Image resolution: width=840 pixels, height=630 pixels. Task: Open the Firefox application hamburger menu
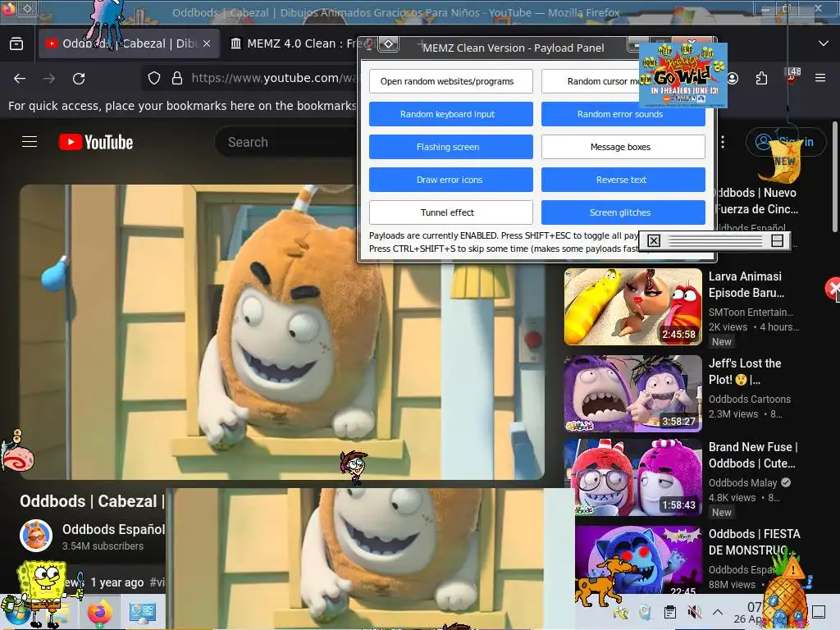pyautogui.click(x=820, y=78)
